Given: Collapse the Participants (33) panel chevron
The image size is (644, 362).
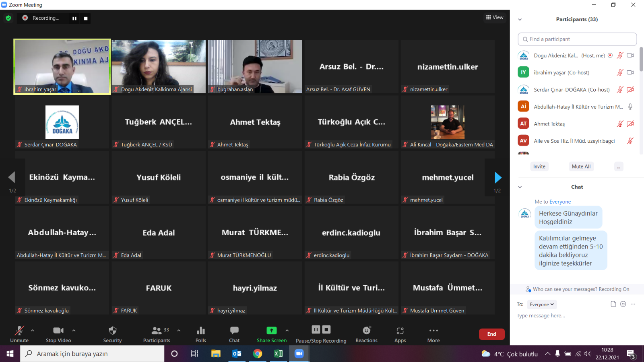Looking at the screenshot, I should coord(520,19).
